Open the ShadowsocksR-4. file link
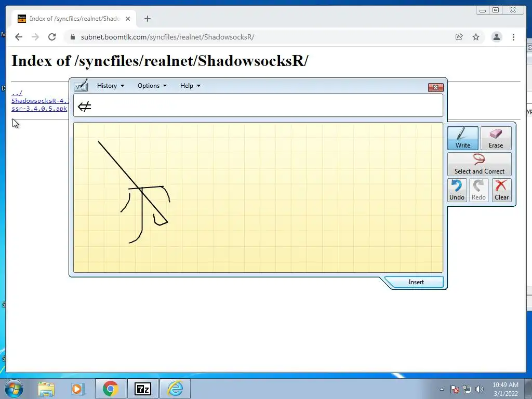 [x=39, y=101]
